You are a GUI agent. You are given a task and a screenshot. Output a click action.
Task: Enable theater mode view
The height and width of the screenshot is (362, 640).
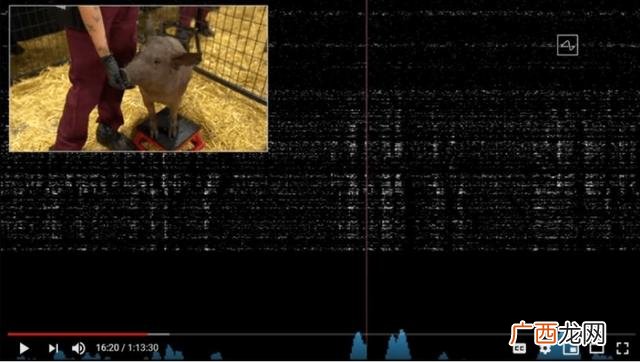597,349
